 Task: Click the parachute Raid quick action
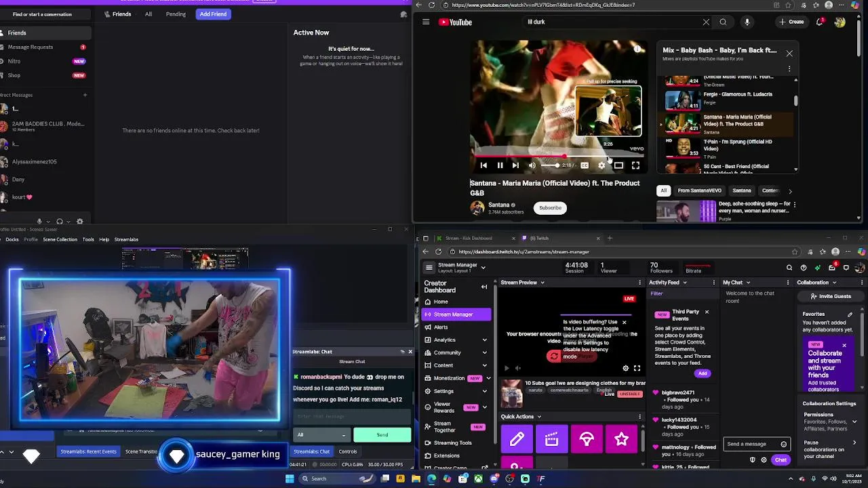[x=587, y=439]
